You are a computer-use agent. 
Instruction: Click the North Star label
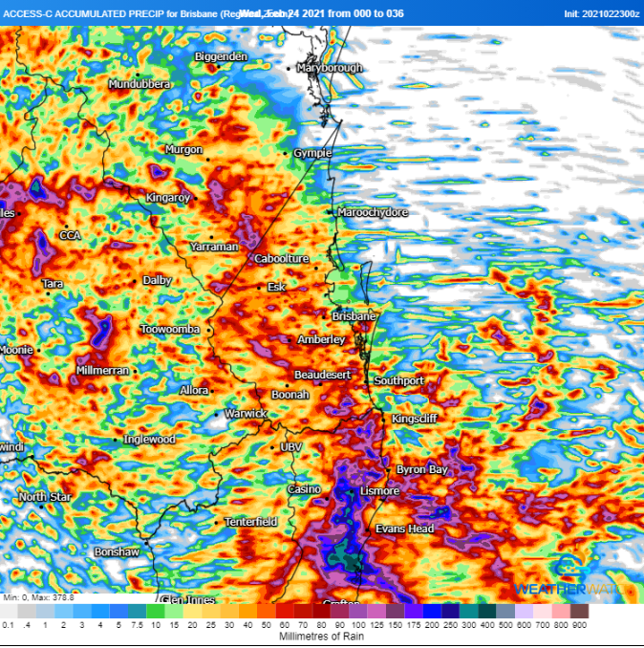click(x=45, y=497)
